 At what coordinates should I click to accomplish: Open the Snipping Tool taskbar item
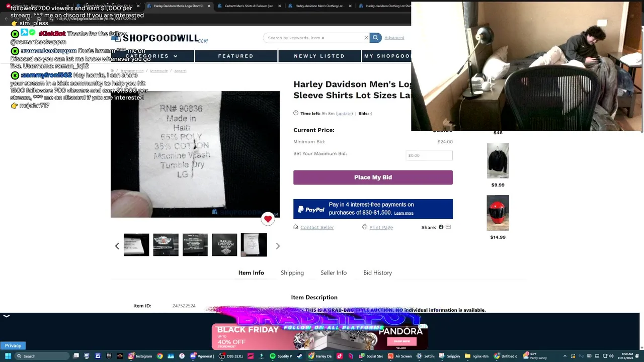pyautogui.click(x=449, y=356)
